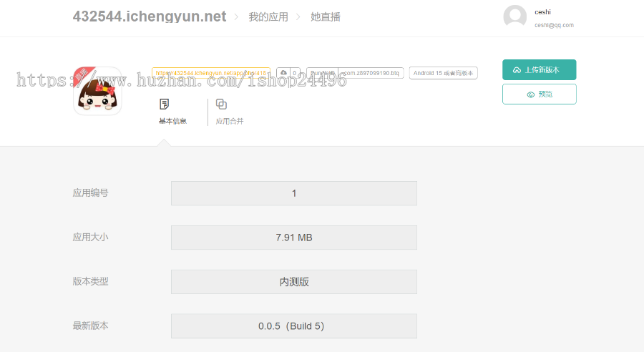Click the BundleID value com.z897099190.btq

point(371,73)
